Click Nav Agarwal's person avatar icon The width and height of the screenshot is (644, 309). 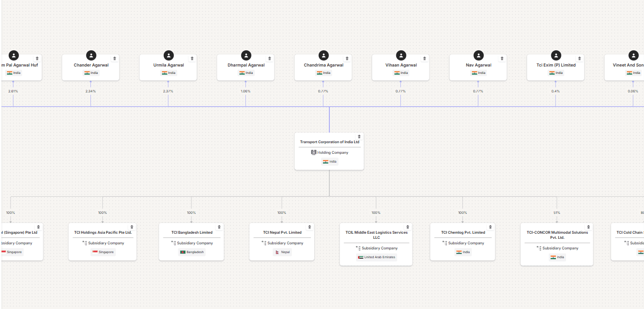coord(479,55)
